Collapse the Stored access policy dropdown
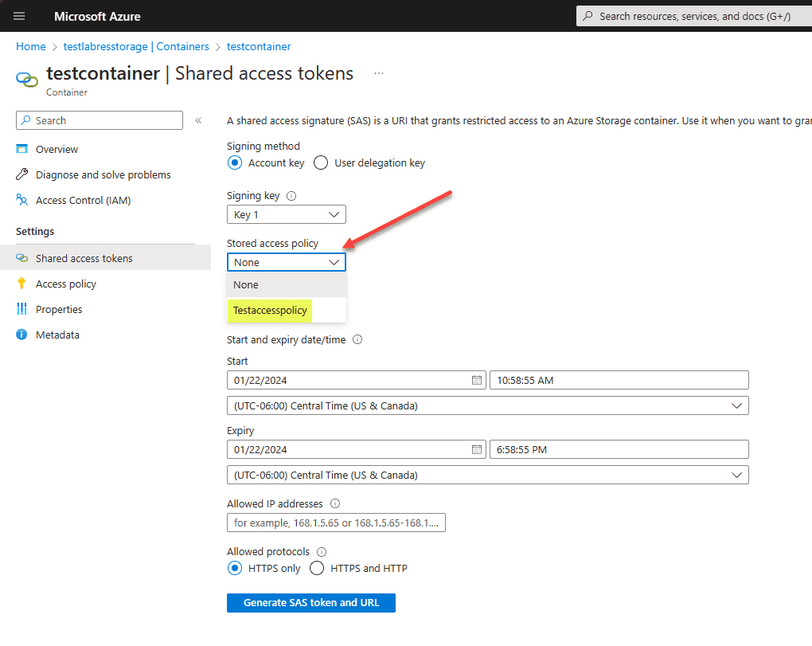 287,262
